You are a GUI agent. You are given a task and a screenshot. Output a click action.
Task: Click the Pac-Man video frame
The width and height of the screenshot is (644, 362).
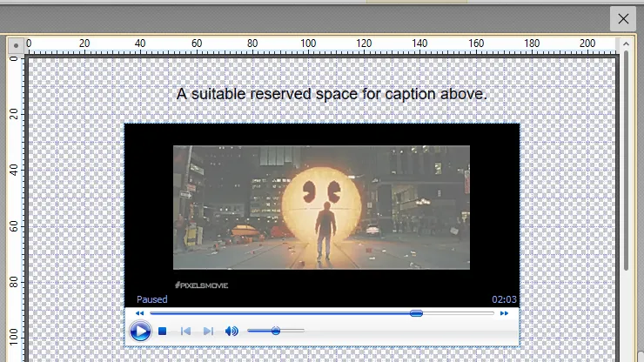[x=321, y=207]
